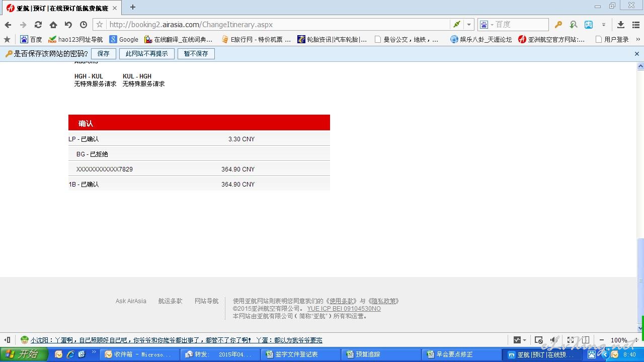The width and height of the screenshot is (644, 362).
Task: Open the hao123网址导航 bookmark
Action: (x=75, y=39)
